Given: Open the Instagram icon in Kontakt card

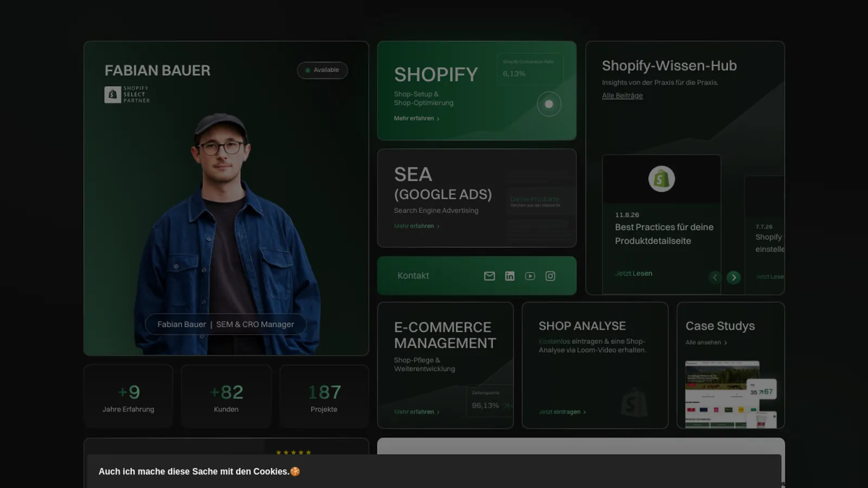Looking at the screenshot, I should pyautogui.click(x=550, y=276).
